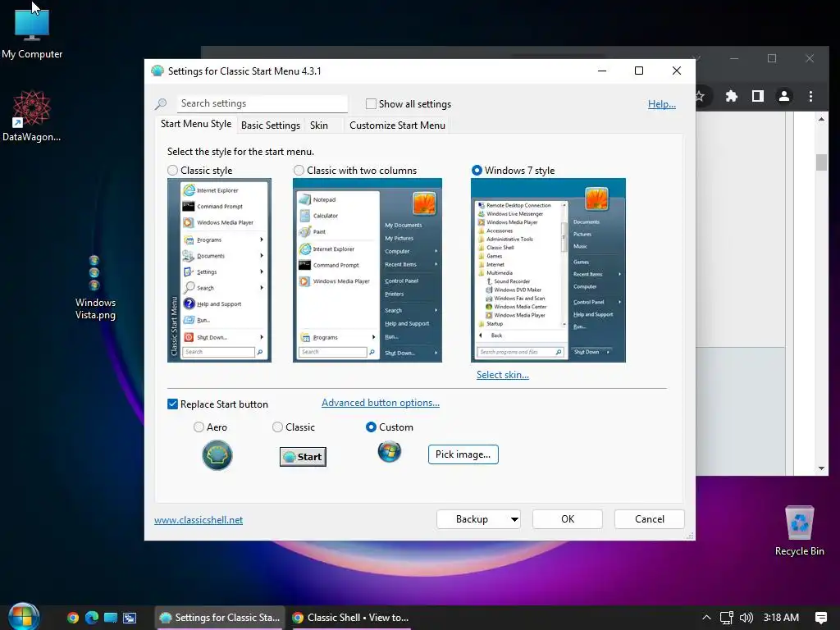840x630 pixels.
Task: Click the magnifier icon beside Search settings
Action: point(160,103)
